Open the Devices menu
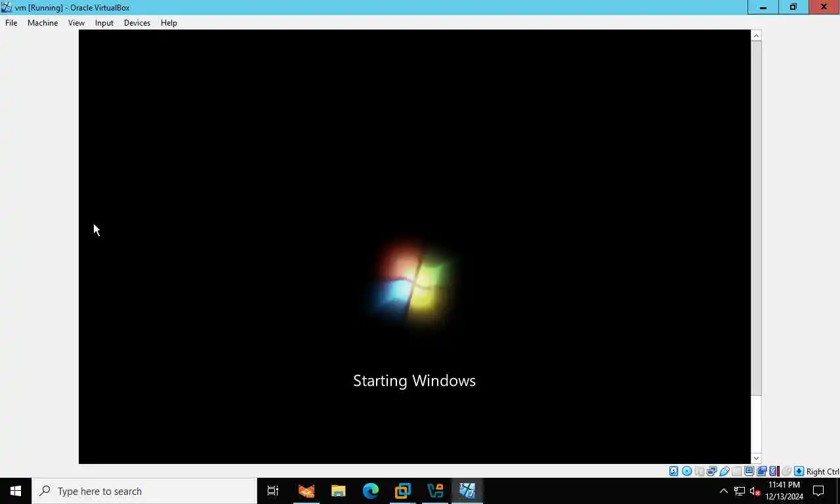 click(136, 22)
